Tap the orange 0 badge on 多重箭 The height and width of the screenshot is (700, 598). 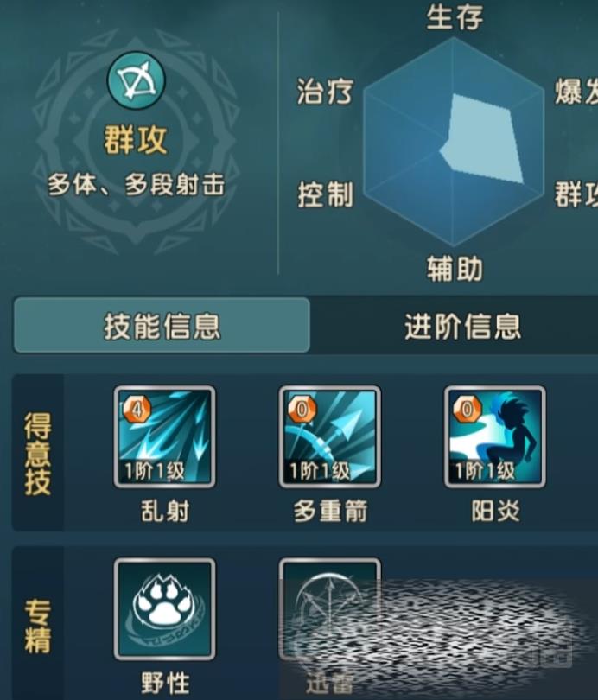[x=302, y=409]
